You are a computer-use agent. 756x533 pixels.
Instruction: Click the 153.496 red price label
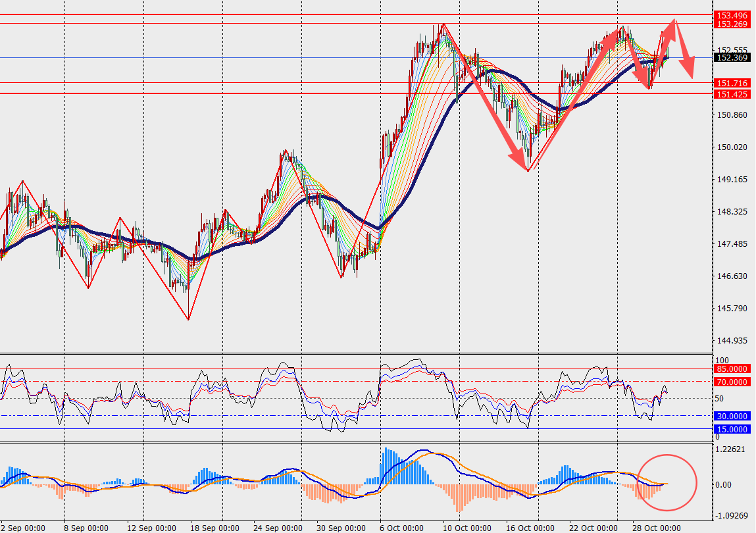pos(732,15)
